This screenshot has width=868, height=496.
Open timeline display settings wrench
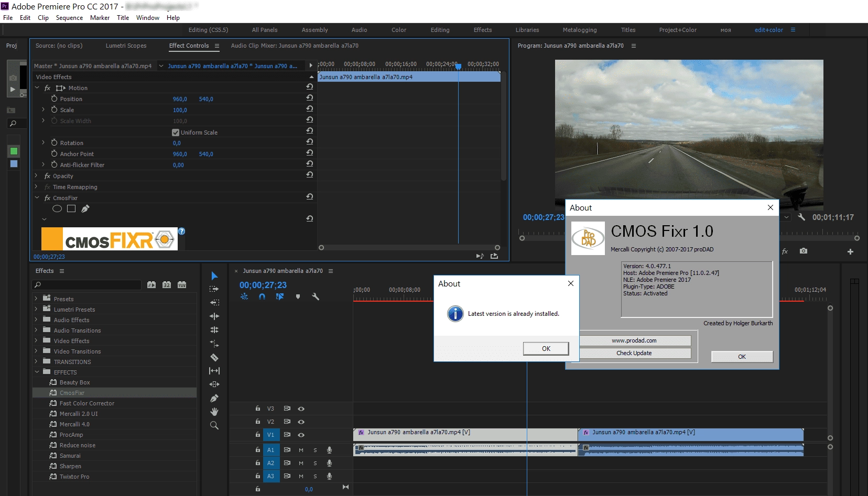click(316, 296)
